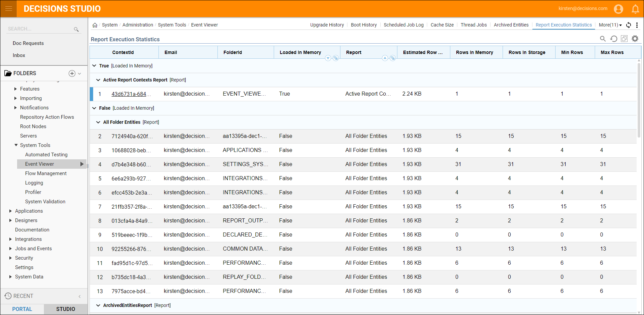Open the Archived Entities tab
644x315 pixels.
[511, 25]
